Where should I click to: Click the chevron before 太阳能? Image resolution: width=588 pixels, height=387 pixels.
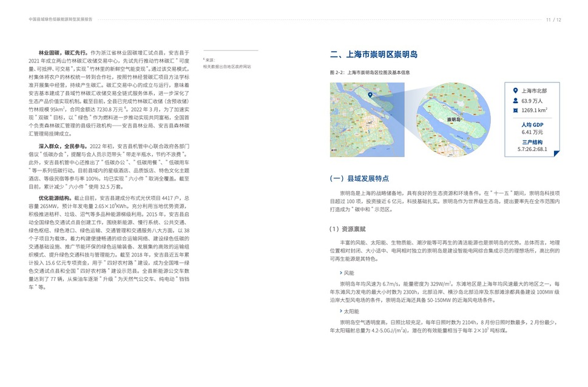click(341, 311)
